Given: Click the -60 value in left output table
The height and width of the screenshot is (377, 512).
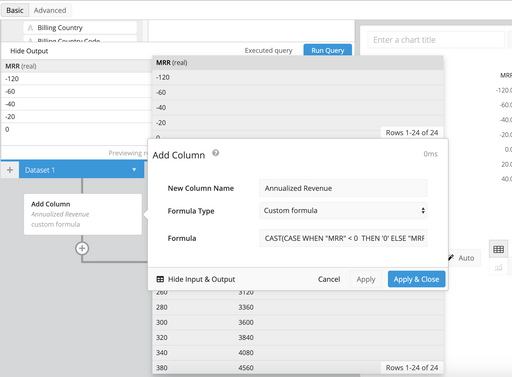Looking at the screenshot, I should point(10,91).
